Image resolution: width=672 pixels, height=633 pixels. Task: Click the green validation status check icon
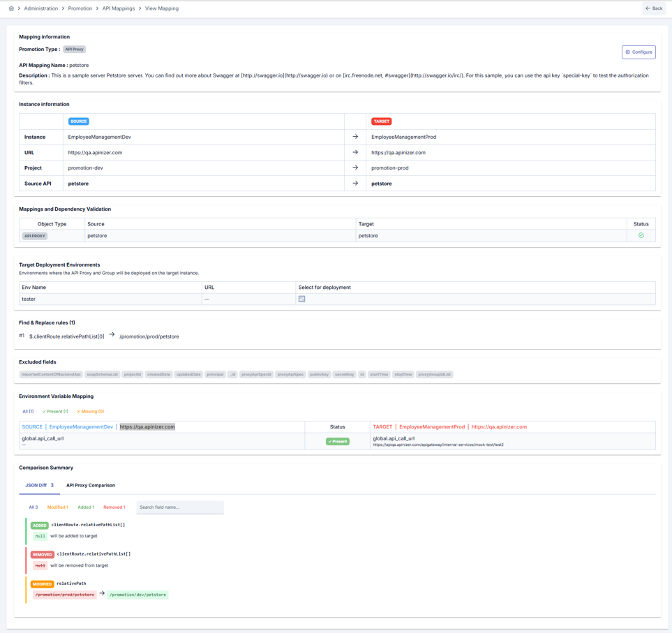641,235
